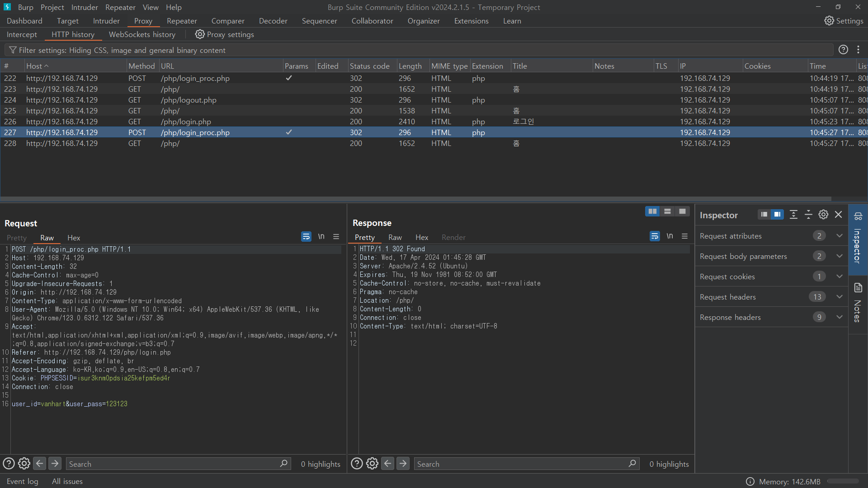This screenshot has width=868, height=488.
Task: Open Inspector settings gear
Action: pyautogui.click(x=823, y=215)
